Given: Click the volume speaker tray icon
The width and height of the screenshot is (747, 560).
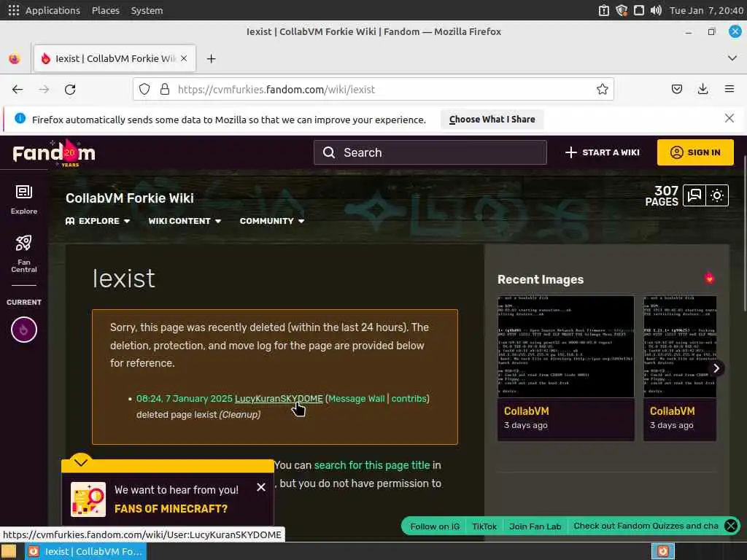Looking at the screenshot, I should click(x=656, y=10).
